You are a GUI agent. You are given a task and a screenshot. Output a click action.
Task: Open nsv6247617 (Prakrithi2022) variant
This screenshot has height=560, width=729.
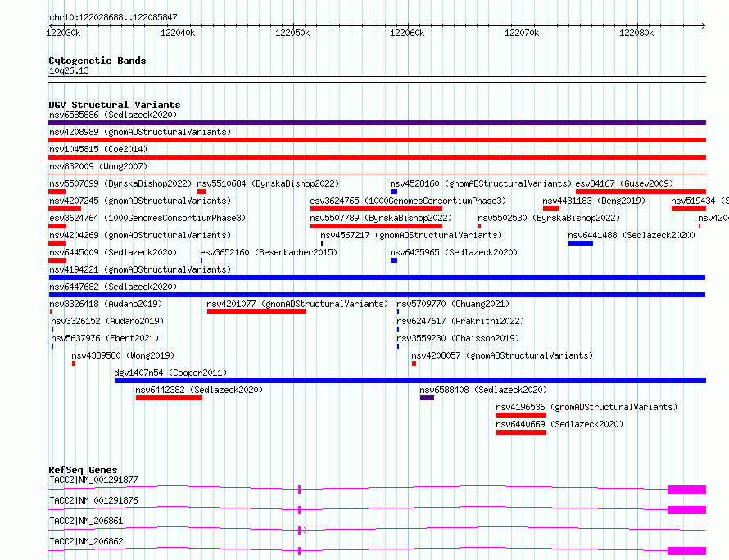pyautogui.click(x=460, y=321)
